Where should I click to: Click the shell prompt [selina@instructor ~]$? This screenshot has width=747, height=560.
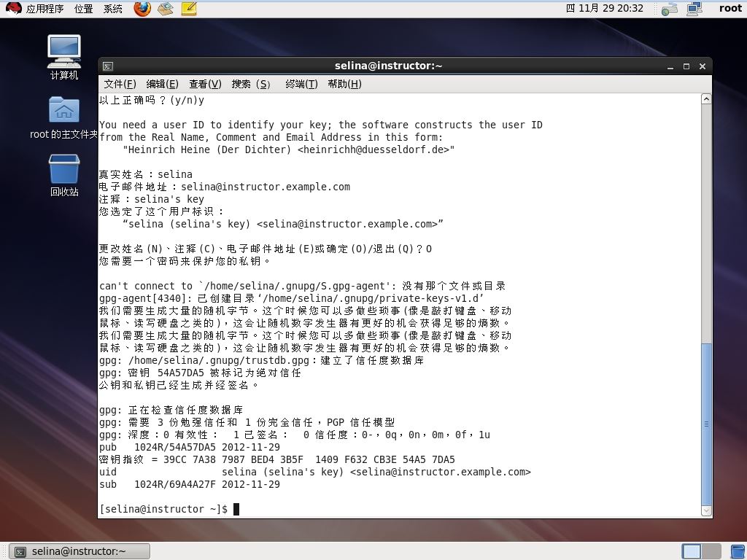pos(163,509)
